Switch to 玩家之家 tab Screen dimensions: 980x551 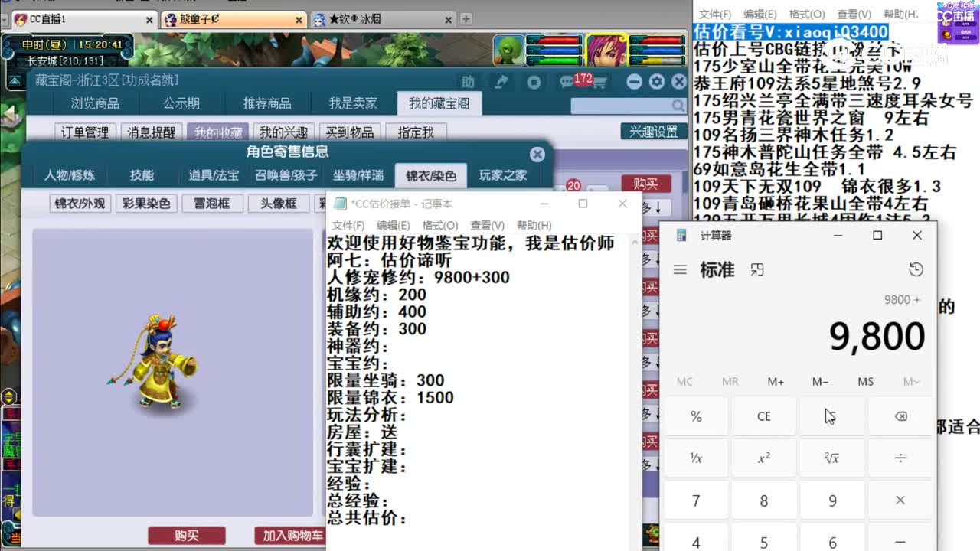coord(503,175)
